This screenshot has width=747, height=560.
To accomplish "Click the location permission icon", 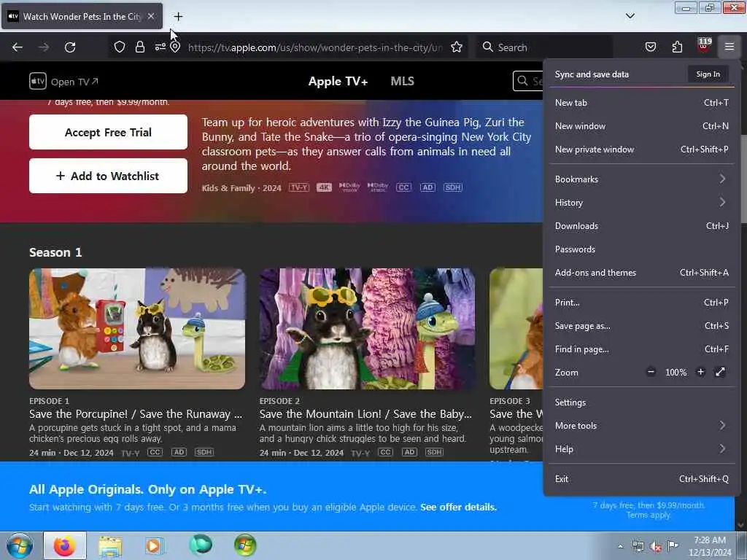I will point(175,47).
